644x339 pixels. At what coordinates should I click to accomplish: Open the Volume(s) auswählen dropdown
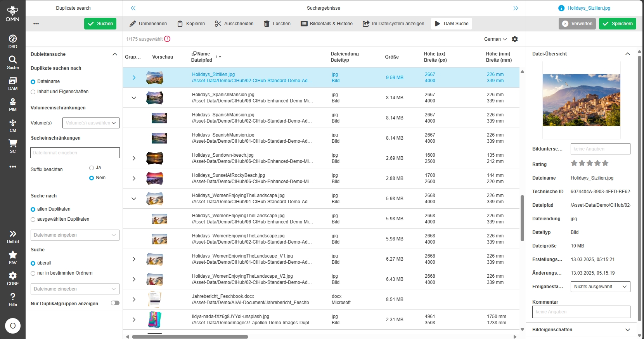(x=91, y=123)
